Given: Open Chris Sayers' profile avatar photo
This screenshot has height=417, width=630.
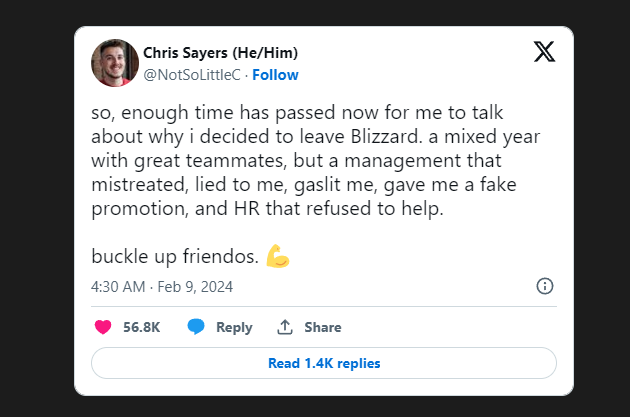Looking at the screenshot, I should point(113,63).
